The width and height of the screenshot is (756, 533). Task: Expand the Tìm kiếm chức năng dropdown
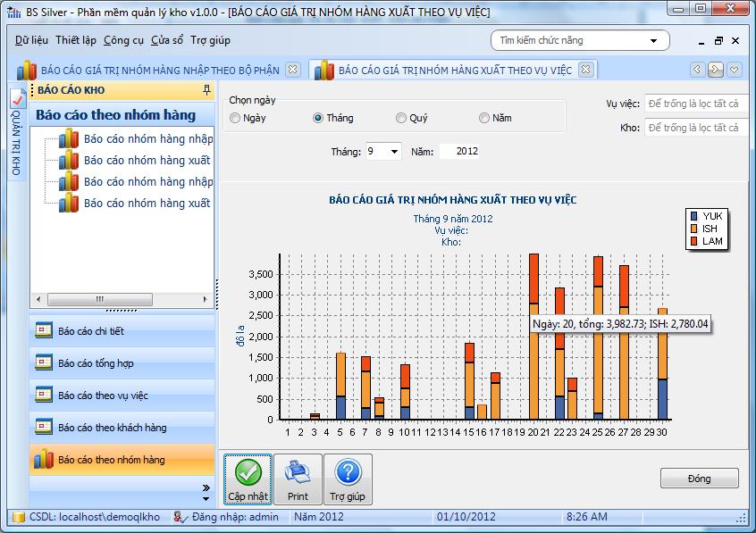(655, 41)
